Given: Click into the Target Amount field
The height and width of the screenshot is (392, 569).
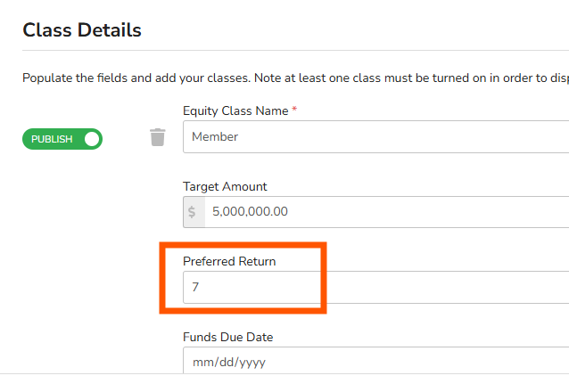Looking at the screenshot, I should [383, 212].
